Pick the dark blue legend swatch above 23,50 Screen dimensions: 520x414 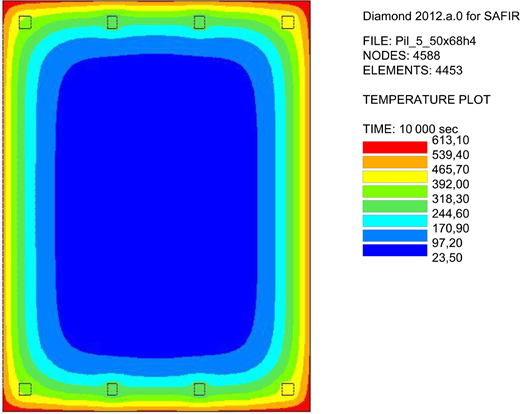pyautogui.click(x=395, y=250)
